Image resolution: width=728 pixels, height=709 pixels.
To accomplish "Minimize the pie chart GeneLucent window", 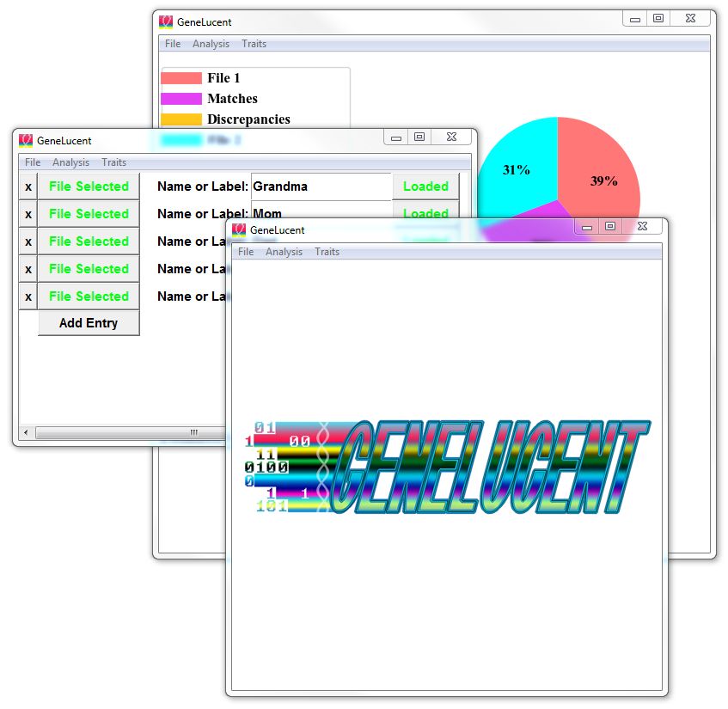I will coord(635,19).
